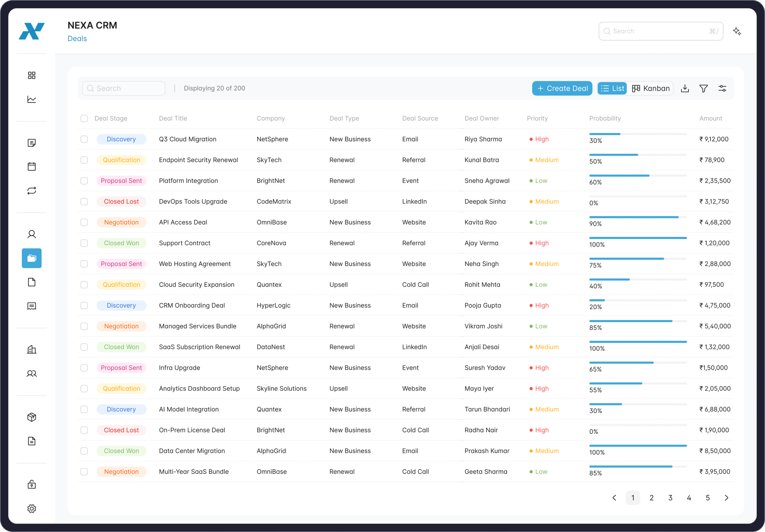Click the previous page chevron arrow
Screen dimensions: 765x532
[614, 498]
